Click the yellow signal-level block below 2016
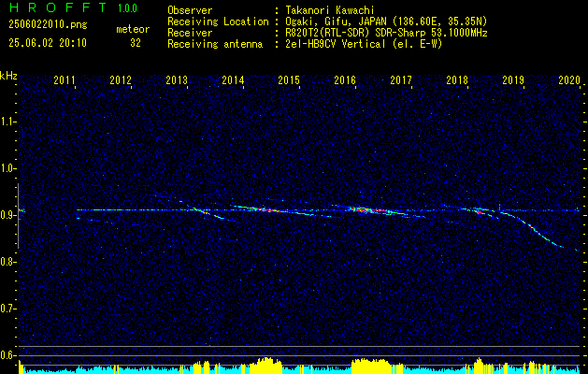588x374 pixels. (370, 366)
